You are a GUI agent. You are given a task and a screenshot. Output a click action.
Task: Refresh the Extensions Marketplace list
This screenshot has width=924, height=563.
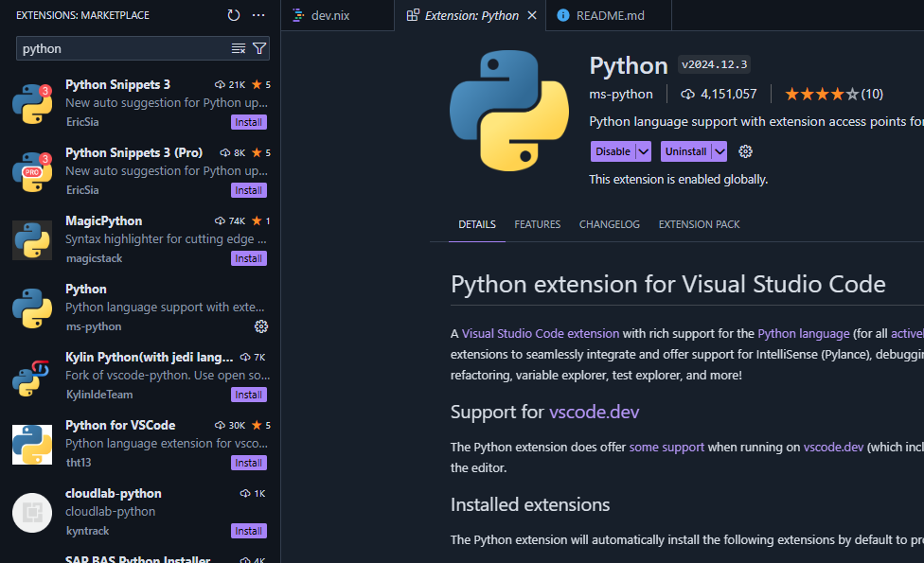click(x=234, y=15)
